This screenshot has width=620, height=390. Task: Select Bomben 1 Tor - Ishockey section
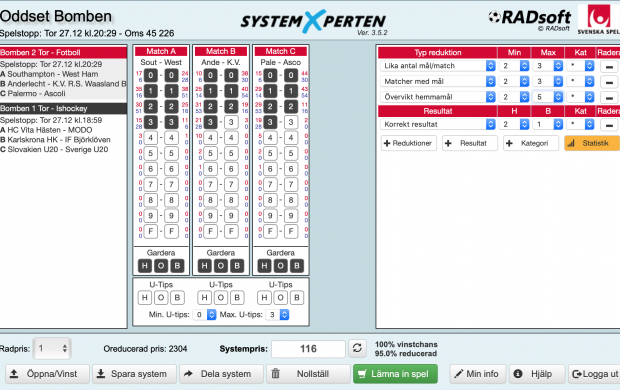(x=63, y=108)
